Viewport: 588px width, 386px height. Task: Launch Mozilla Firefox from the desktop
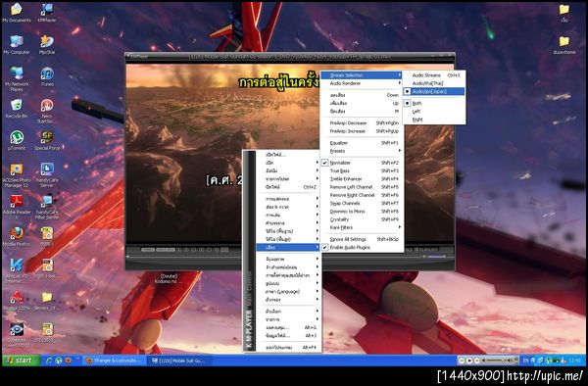(x=17, y=237)
